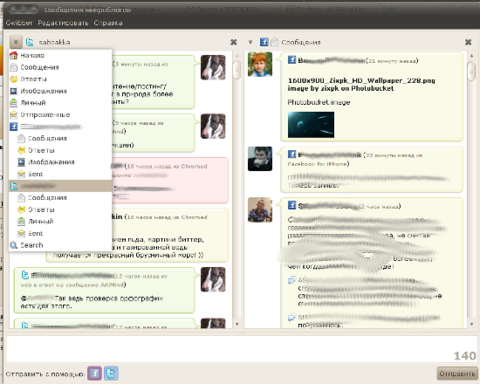Select top-level Личный above Отправленные
This screenshot has height=384, width=480.
pyautogui.click(x=60, y=103)
